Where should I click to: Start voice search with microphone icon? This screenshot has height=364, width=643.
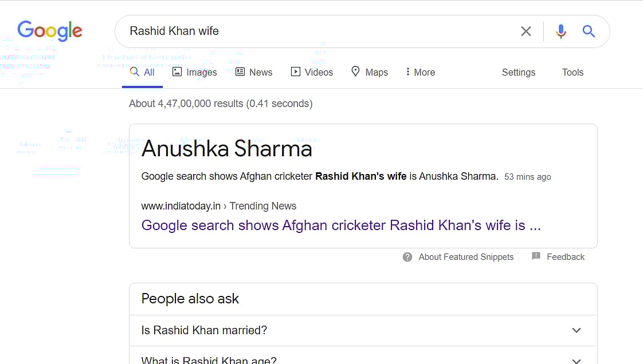[560, 31]
